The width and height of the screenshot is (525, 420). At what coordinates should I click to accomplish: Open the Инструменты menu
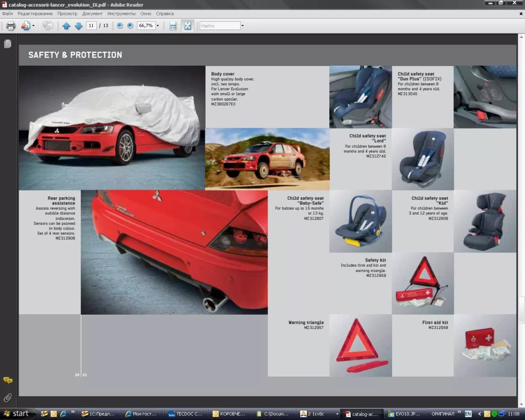121,14
